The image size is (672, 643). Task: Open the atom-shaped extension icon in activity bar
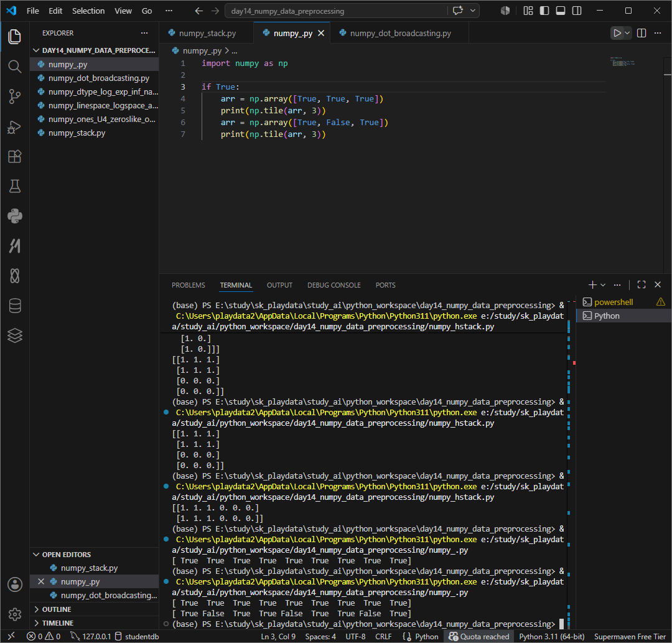[14, 276]
